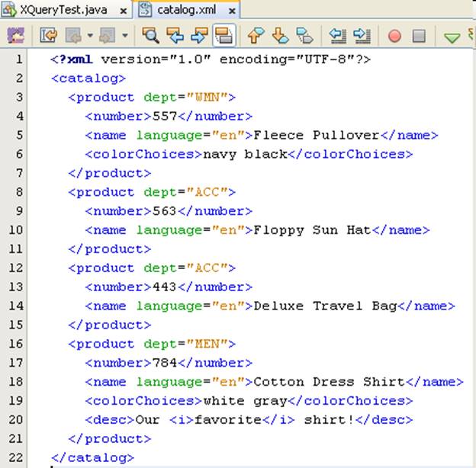Click the purple icon beside Last Edit
Screen dimensions: 476x468
coord(15,35)
